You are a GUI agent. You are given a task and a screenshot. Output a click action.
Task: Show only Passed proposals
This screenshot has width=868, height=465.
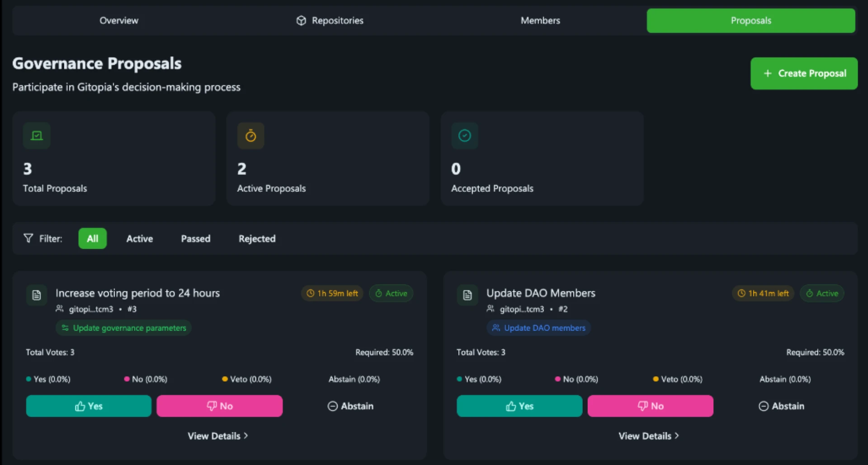point(195,239)
